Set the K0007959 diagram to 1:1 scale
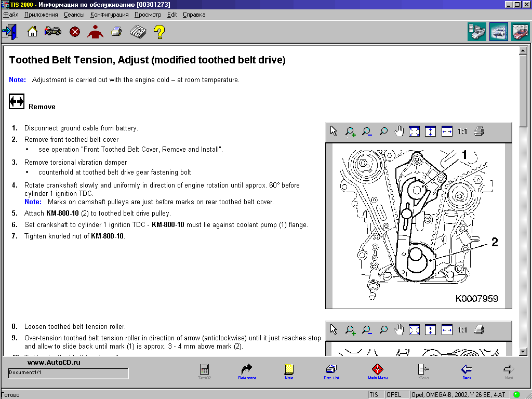532x399 pixels. [462, 131]
